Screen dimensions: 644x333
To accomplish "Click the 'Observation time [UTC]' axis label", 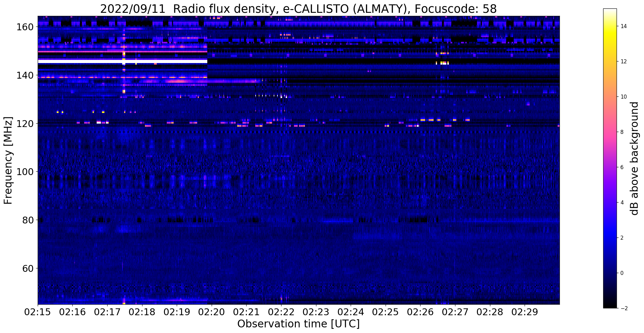I will click(298, 324).
